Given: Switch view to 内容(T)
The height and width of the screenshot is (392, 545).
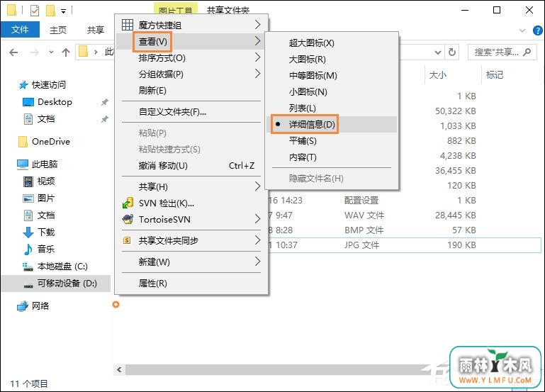Looking at the screenshot, I should (332, 157).
